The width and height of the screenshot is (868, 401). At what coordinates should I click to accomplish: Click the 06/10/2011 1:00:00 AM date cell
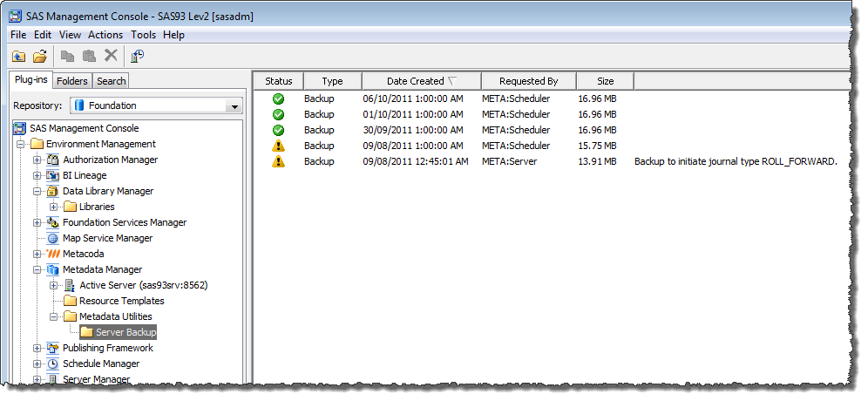click(413, 99)
